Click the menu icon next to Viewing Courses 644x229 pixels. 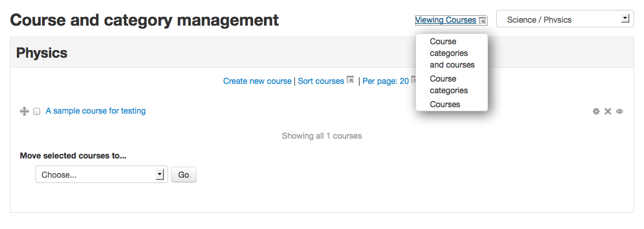(x=482, y=20)
